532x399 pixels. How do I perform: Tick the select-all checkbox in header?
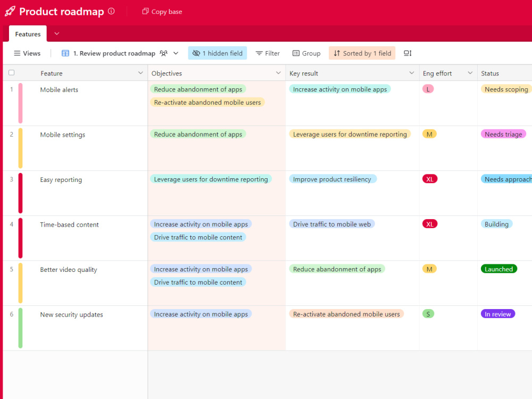(12, 72)
